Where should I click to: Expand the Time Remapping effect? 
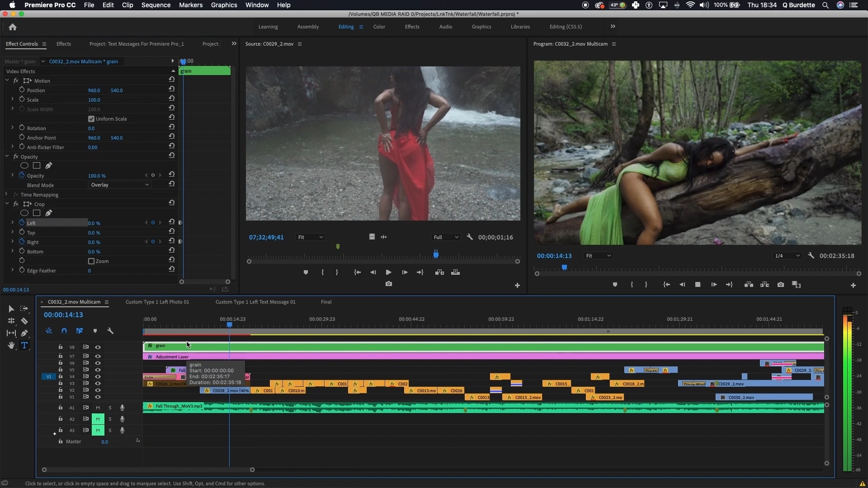(x=6, y=194)
